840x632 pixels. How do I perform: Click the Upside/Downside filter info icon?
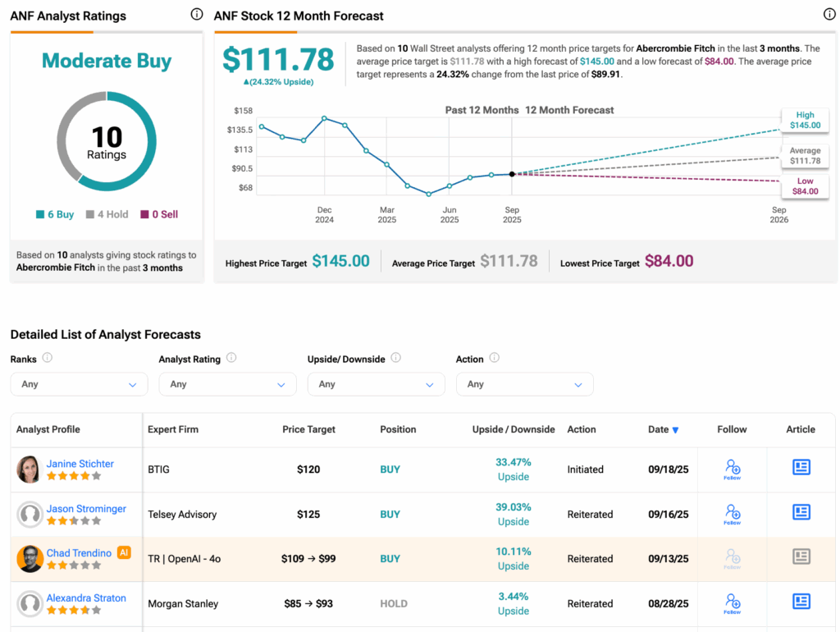click(x=396, y=358)
